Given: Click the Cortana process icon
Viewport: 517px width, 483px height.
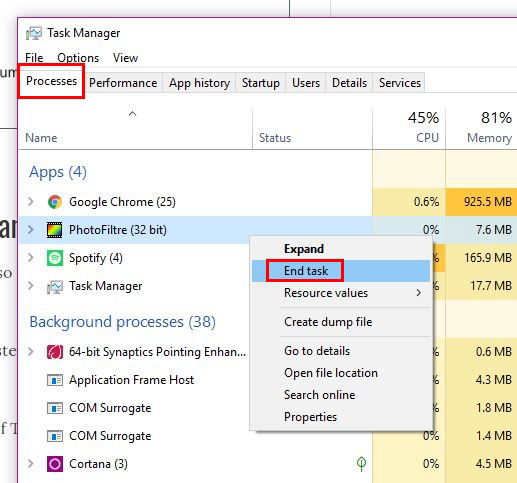Looking at the screenshot, I should click(55, 464).
